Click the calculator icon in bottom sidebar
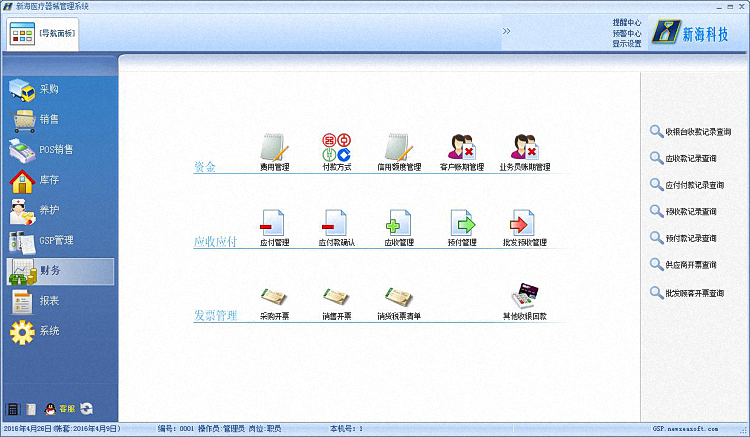The height and width of the screenshot is (437, 750). click(x=13, y=409)
